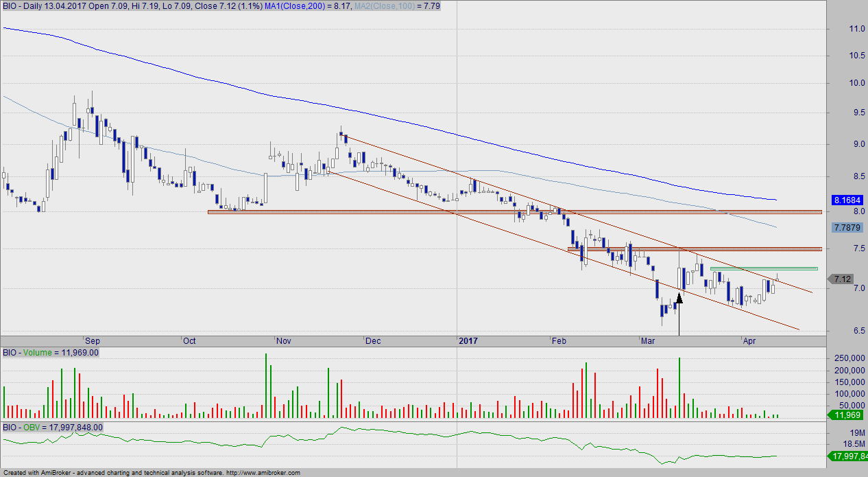Image resolution: width=868 pixels, height=477 pixels.
Task: Click the Feb label on the time axis
Action: [559, 340]
